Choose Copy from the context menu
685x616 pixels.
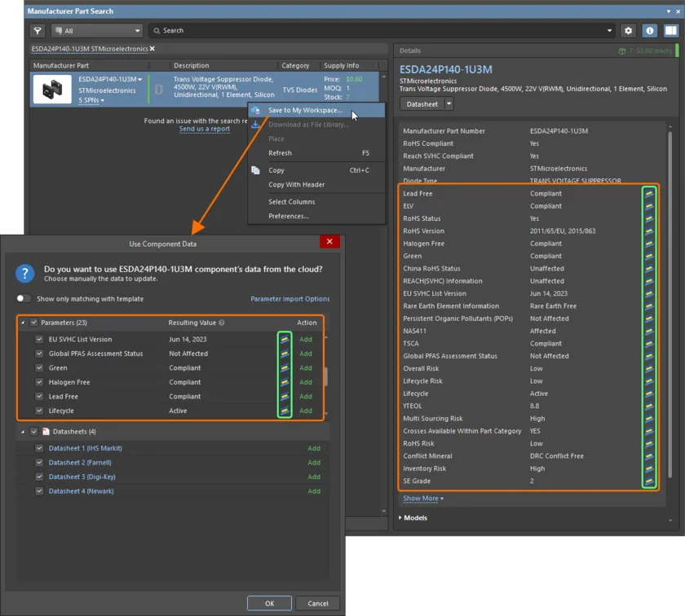(x=316, y=170)
